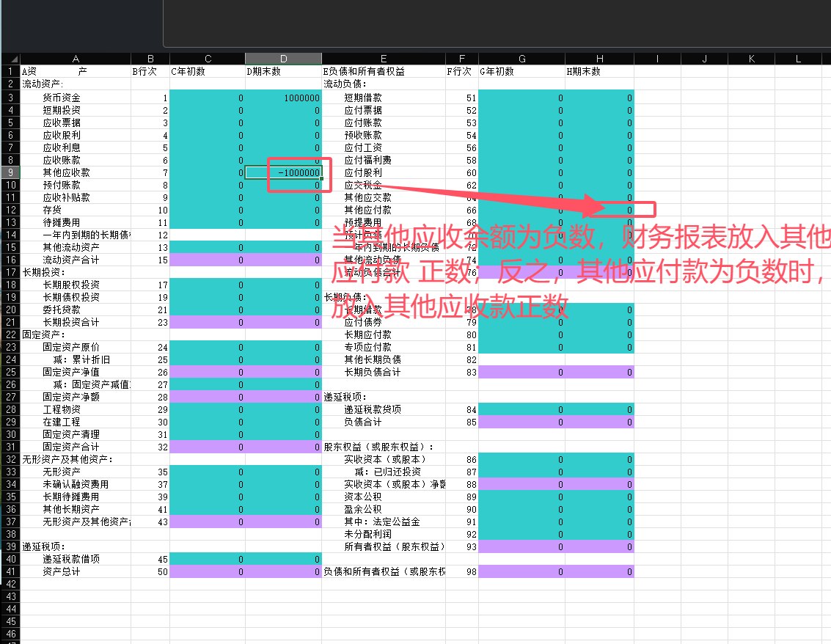The image size is (831, 644).
Task: Click the 负债合计 label cell
Action: 363,422
